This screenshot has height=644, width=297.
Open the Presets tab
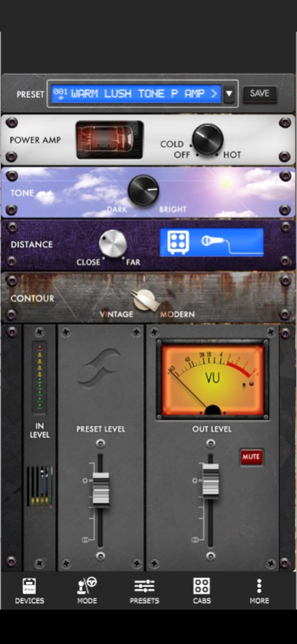pyautogui.click(x=144, y=591)
